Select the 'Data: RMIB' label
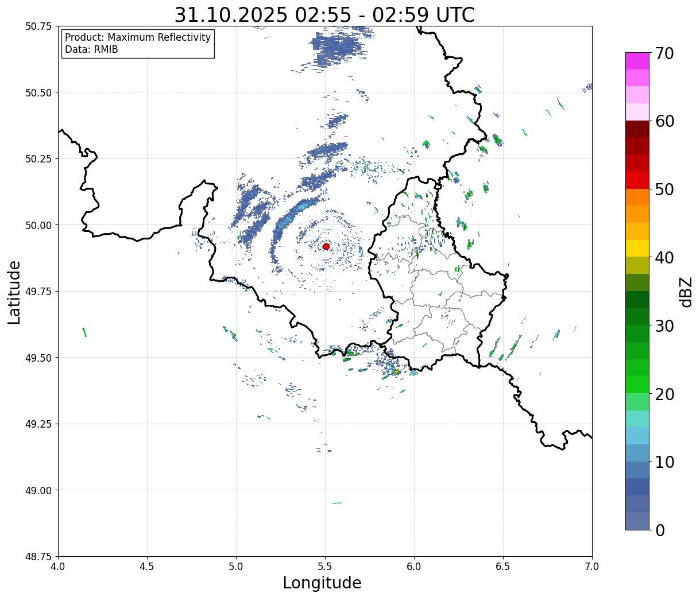This screenshot has width=700, height=597. 91,49
